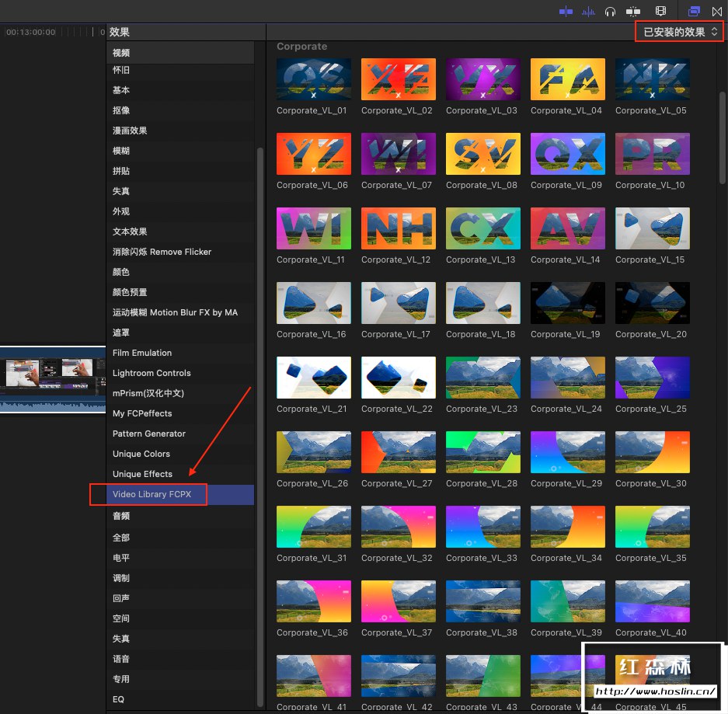Select Corporate_VL_33 effect thumbnail
The height and width of the screenshot is (714, 728).
tap(482, 527)
